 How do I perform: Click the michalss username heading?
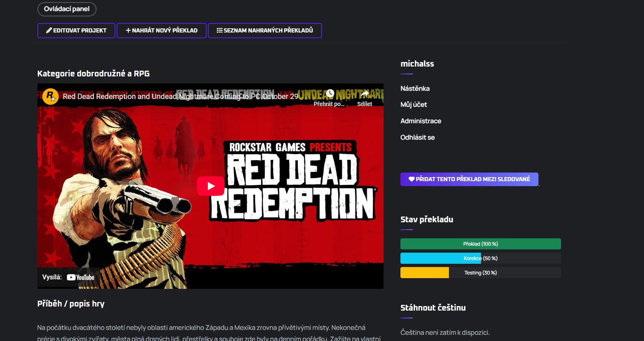[417, 64]
